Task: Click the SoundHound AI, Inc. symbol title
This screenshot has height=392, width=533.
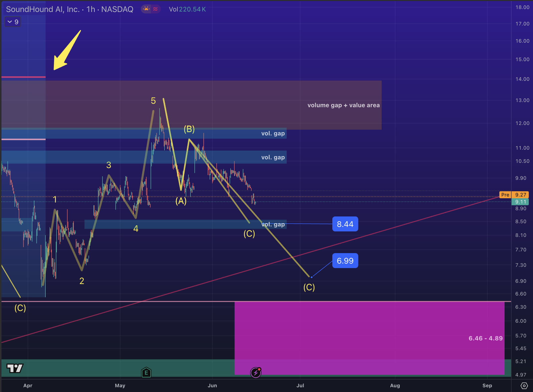Action: pos(43,9)
